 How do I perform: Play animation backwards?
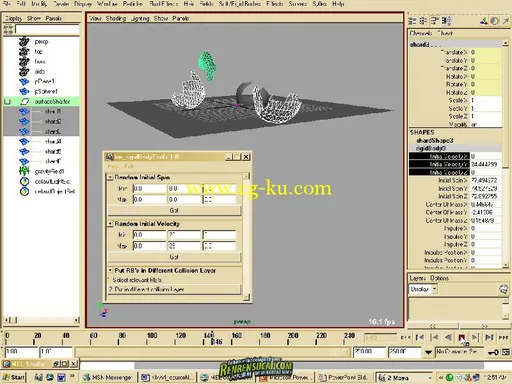448,338
